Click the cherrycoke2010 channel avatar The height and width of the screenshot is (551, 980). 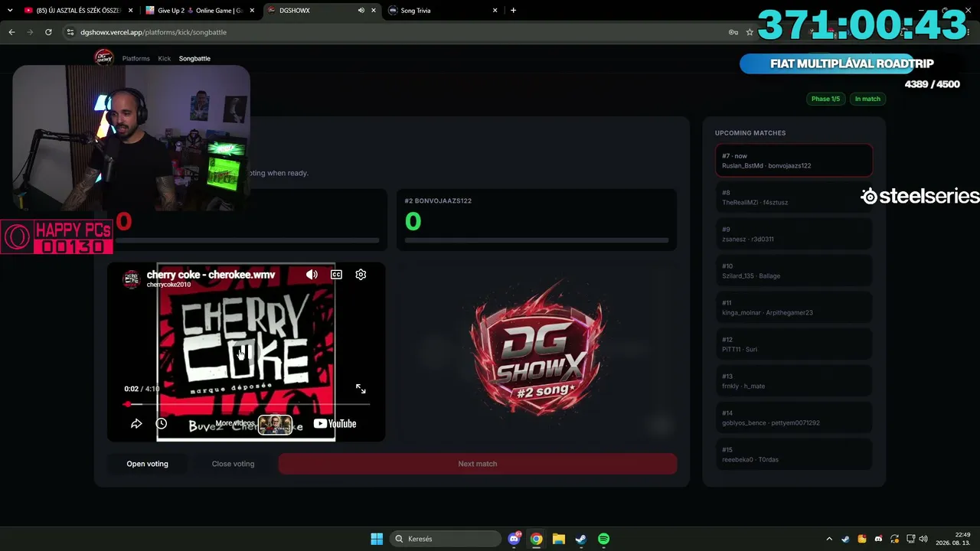pyautogui.click(x=132, y=279)
